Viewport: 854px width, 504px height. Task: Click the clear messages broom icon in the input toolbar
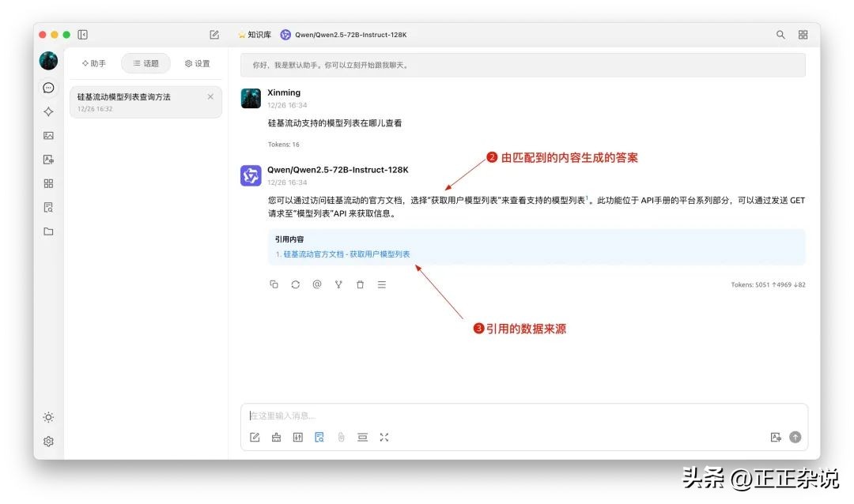pyautogui.click(x=276, y=438)
